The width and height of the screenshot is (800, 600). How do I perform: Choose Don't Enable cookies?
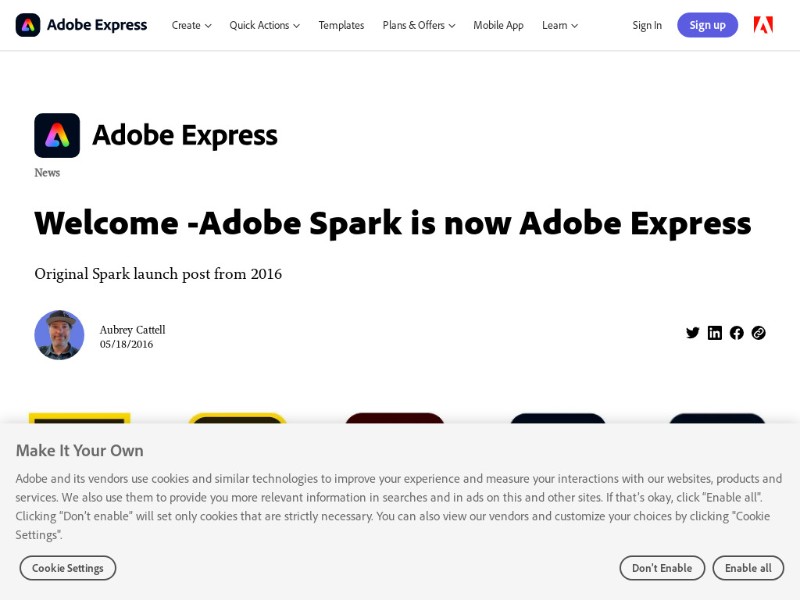point(662,568)
